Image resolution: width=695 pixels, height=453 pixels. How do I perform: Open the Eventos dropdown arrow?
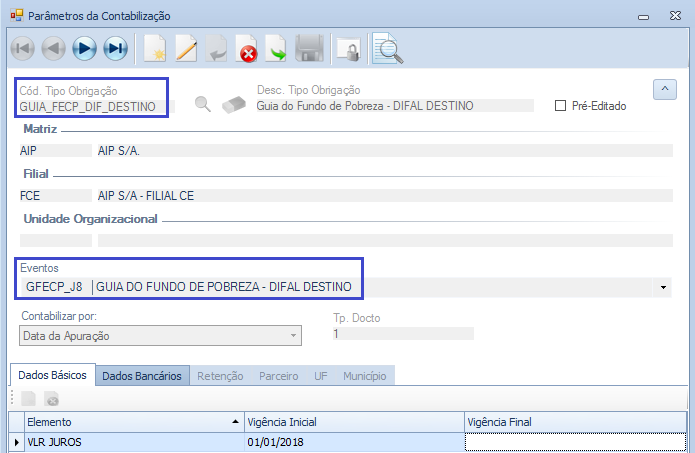pyautogui.click(x=663, y=287)
